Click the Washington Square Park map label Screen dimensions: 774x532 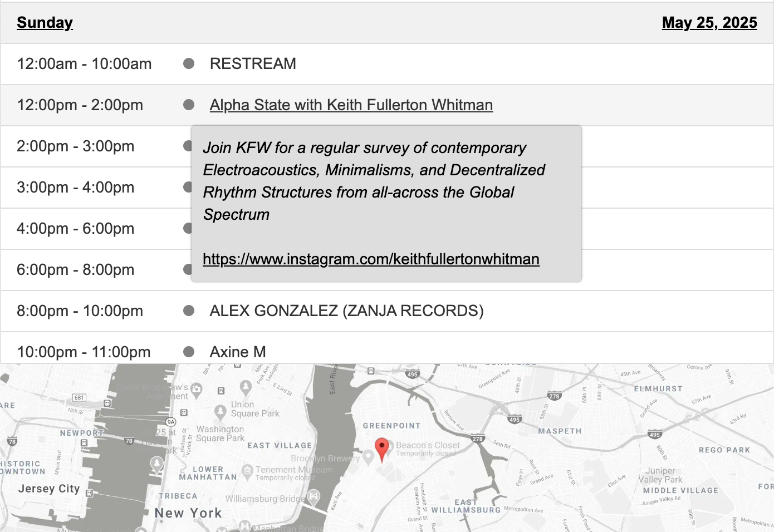coord(221,434)
